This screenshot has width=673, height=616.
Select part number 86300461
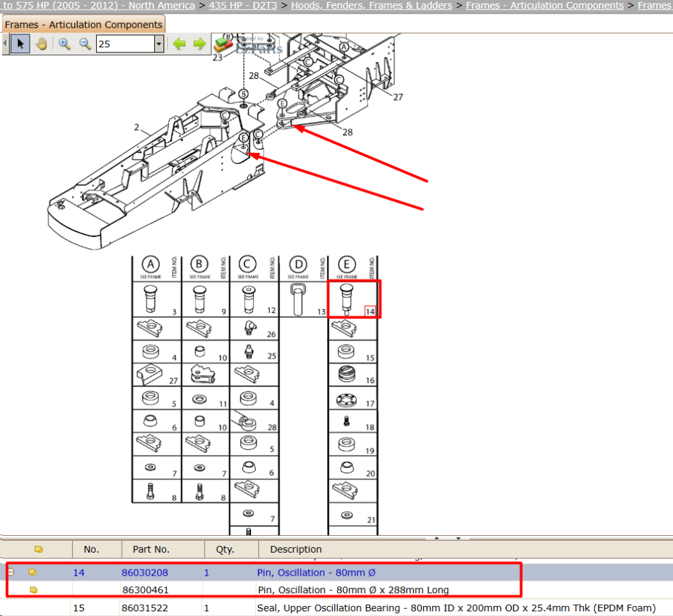click(145, 590)
